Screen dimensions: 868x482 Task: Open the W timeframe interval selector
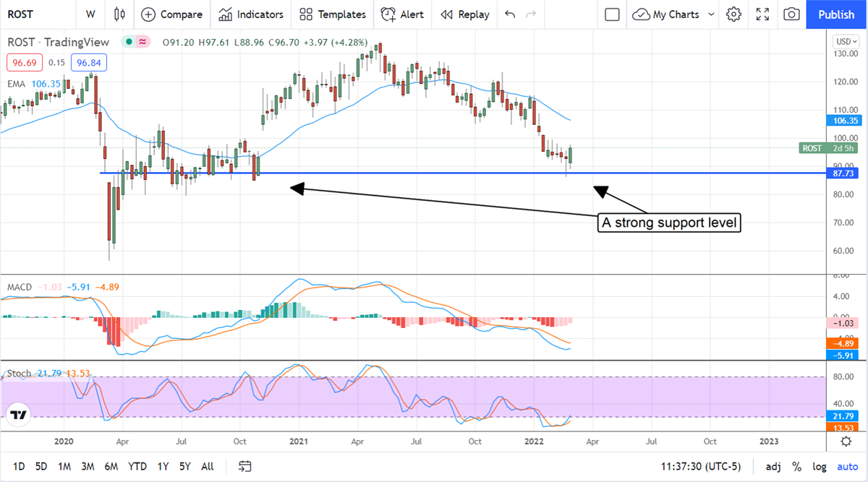tap(90, 14)
